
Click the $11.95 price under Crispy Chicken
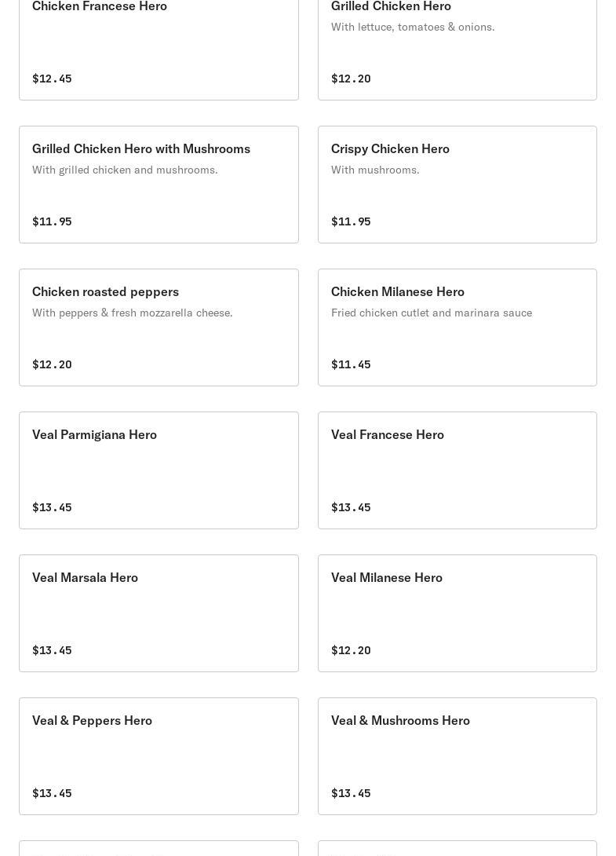coord(351,221)
